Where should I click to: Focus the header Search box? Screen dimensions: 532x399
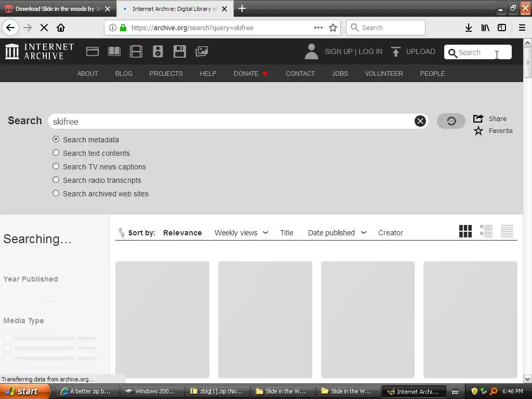pyautogui.click(x=478, y=52)
